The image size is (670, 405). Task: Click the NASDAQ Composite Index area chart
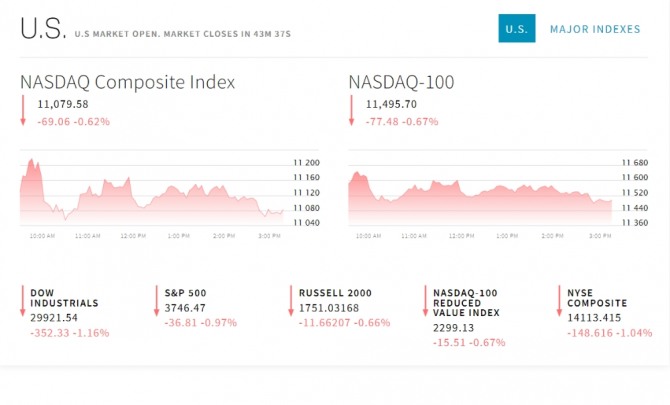150,195
